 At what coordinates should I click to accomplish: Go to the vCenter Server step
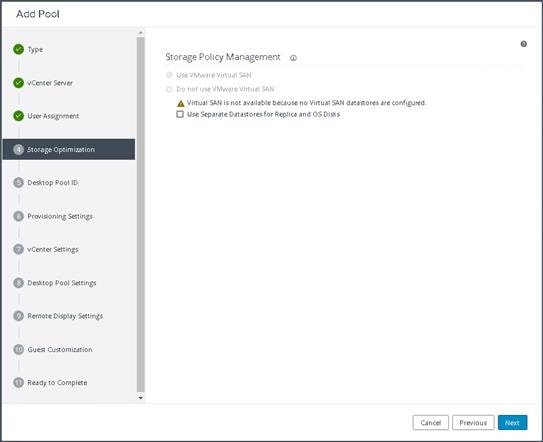50,83
